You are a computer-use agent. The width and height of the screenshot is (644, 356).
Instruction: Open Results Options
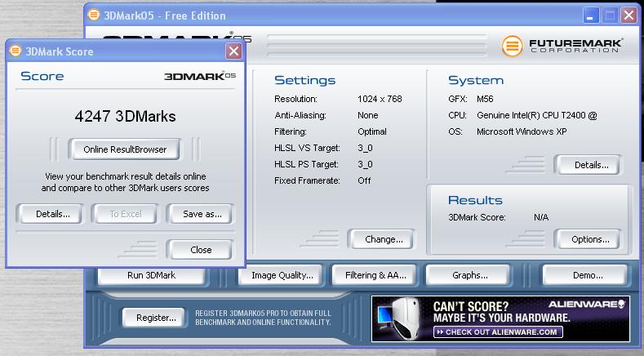coord(590,239)
